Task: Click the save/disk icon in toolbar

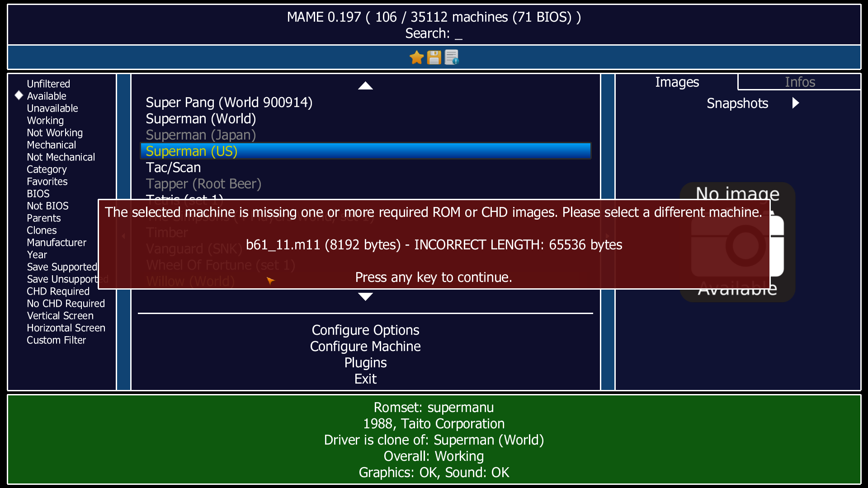Action: (x=434, y=57)
